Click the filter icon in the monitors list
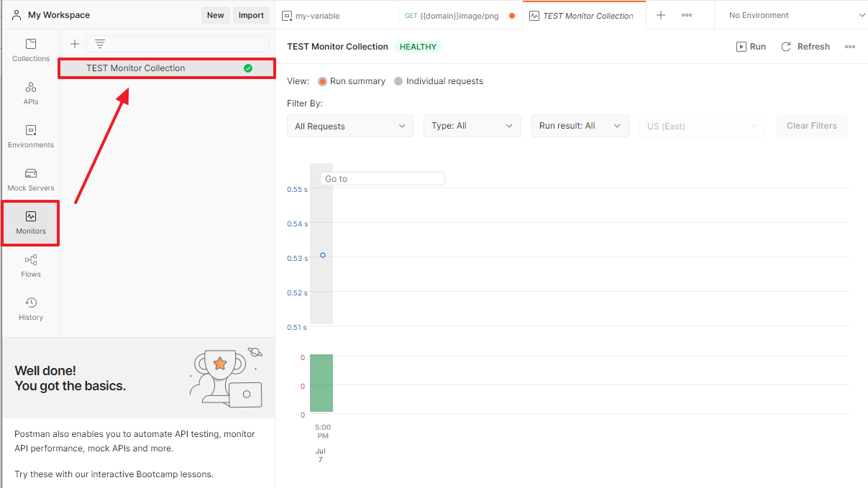The height and width of the screenshot is (488, 868). (100, 44)
